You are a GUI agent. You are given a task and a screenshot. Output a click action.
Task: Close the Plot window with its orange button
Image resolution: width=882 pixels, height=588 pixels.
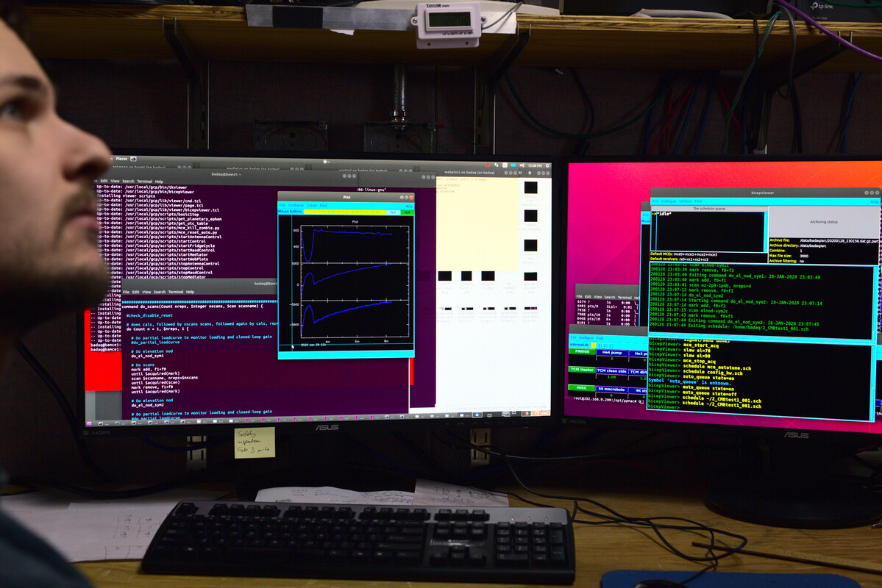pyautogui.click(x=411, y=197)
